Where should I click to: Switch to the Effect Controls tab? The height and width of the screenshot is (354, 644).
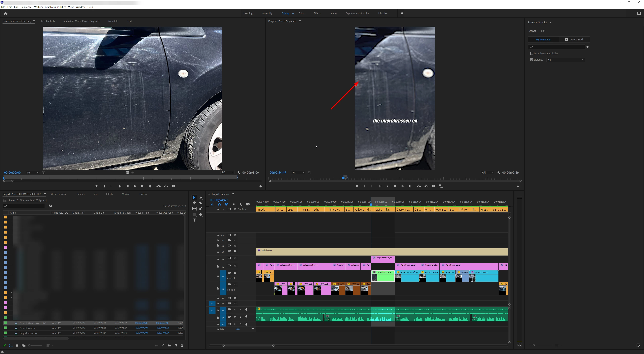pyautogui.click(x=47, y=21)
